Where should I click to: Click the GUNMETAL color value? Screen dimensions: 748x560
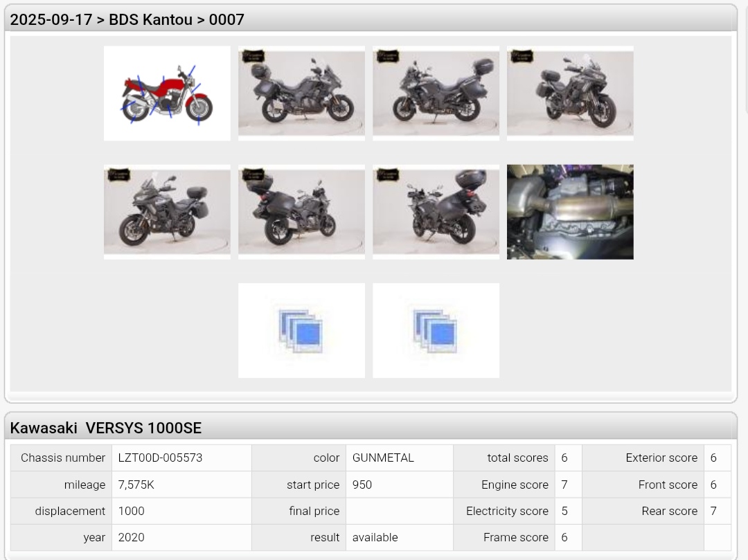(x=383, y=458)
